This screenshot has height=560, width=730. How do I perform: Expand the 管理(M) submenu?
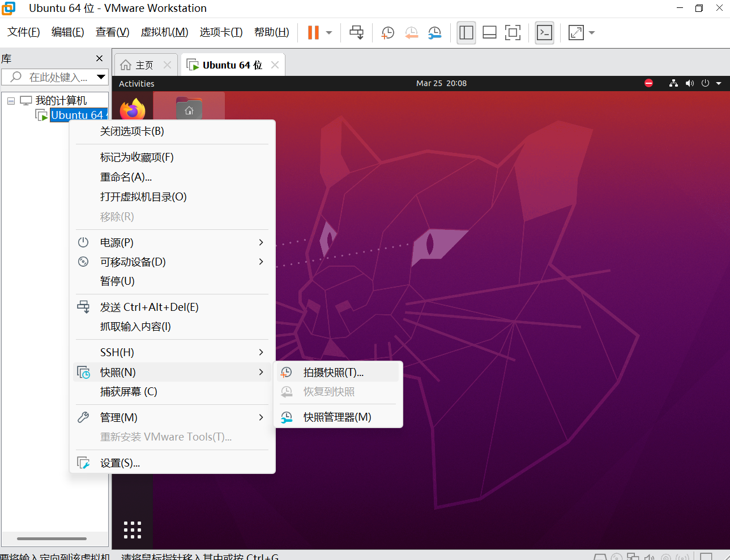[x=172, y=417]
